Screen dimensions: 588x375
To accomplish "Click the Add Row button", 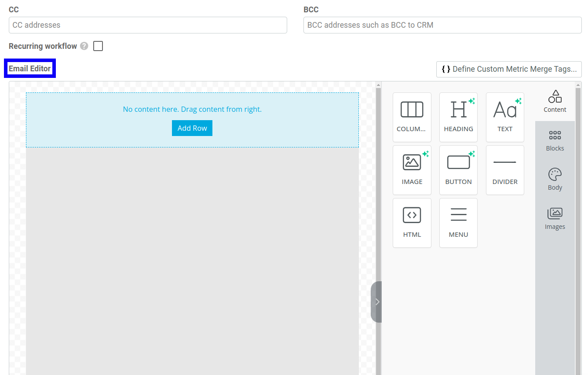I will 192,128.
